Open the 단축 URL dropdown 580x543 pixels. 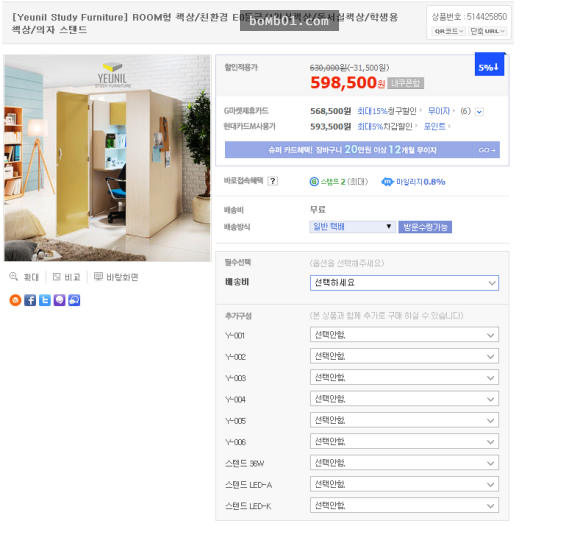[488, 31]
